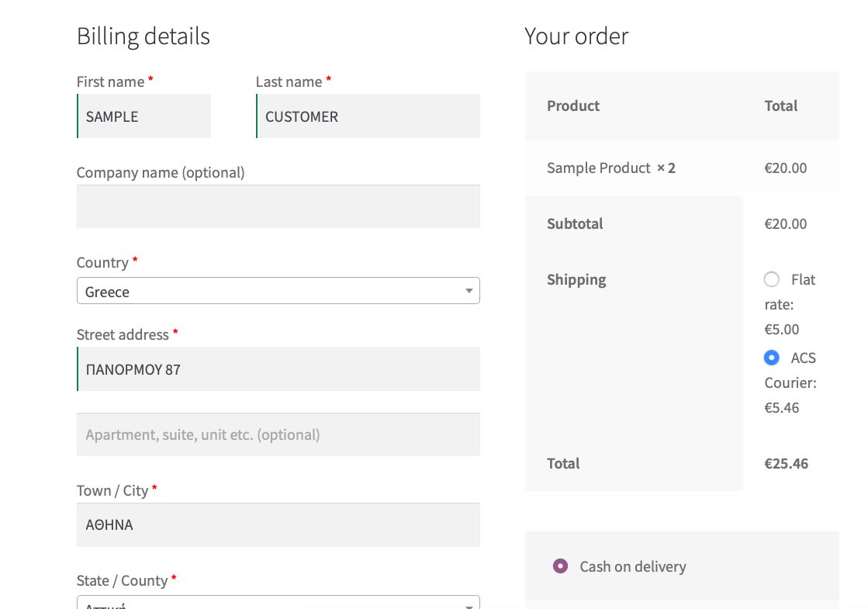Click the Product column header

[573, 106]
